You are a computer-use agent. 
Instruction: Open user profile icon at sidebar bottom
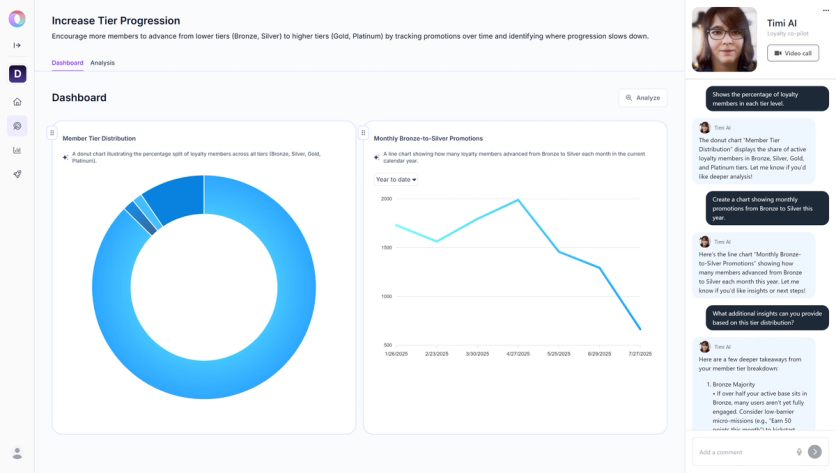(17, 453)
